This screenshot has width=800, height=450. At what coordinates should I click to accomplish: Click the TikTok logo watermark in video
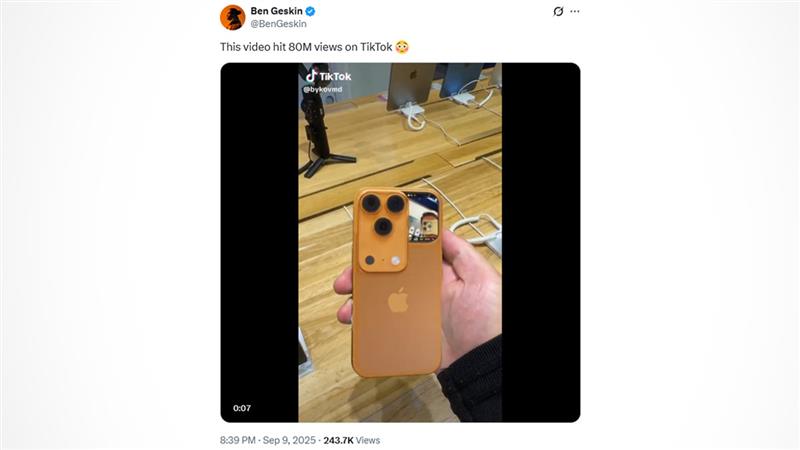point(328,76)
